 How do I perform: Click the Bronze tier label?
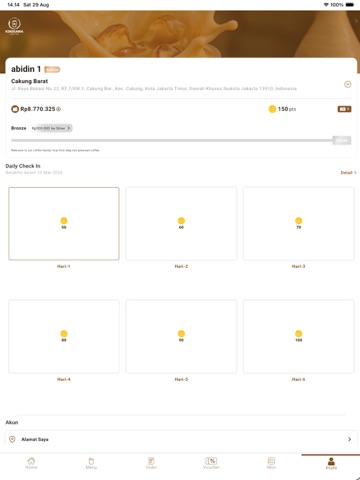point(19,128)
